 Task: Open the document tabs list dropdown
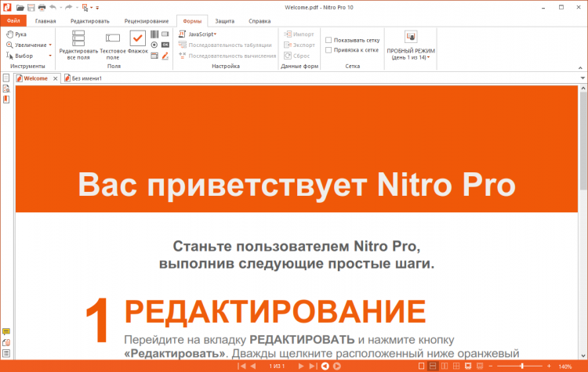pyautogui.click(x=583, y=78)
